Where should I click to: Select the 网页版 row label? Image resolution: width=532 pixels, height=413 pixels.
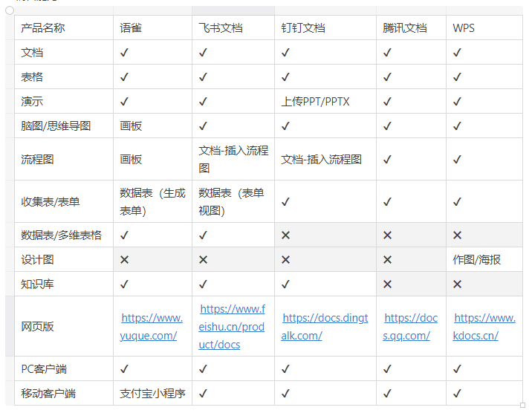point(37,327)
